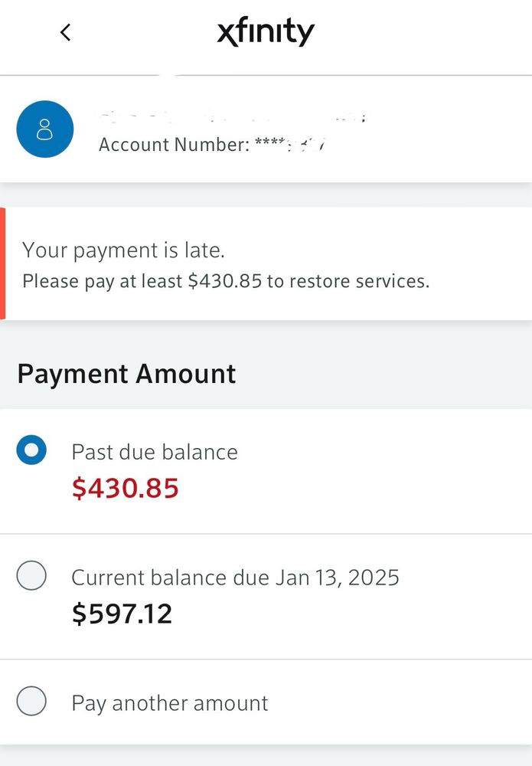Go back using the arrow icon
532x766 pixels.
pyautogui.click(x=66, y=32)
